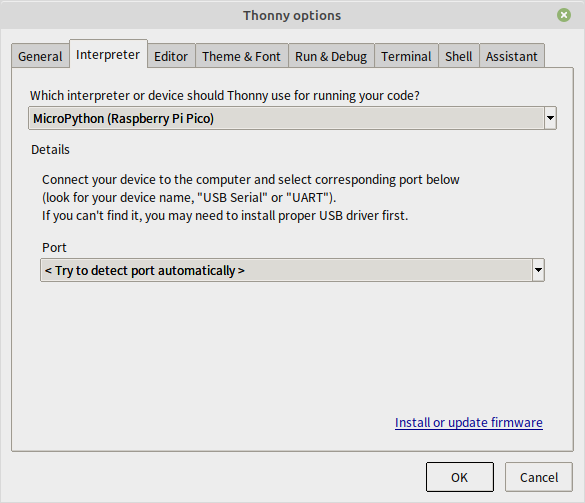Dismiss the dialog with Cancel button

(x=539, y=477)
